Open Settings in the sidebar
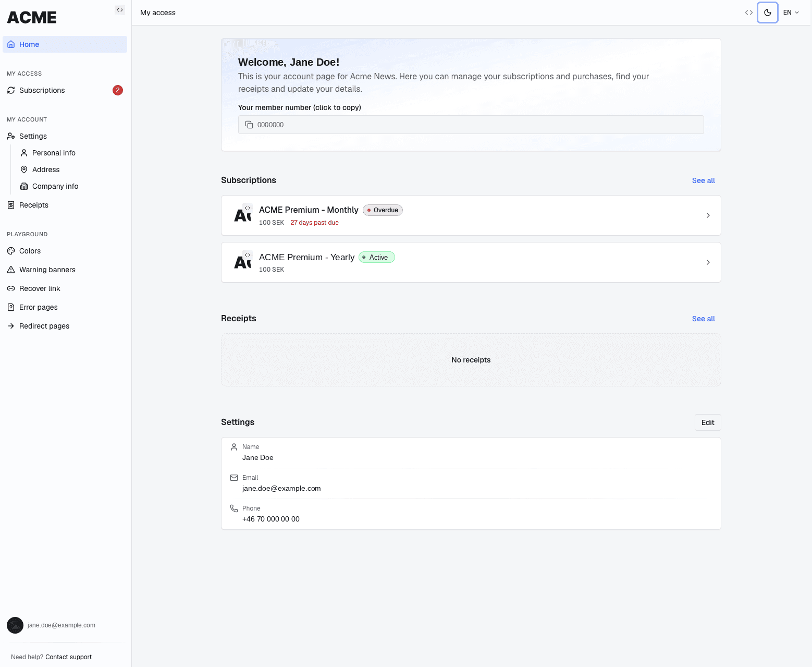 (65, 136)
